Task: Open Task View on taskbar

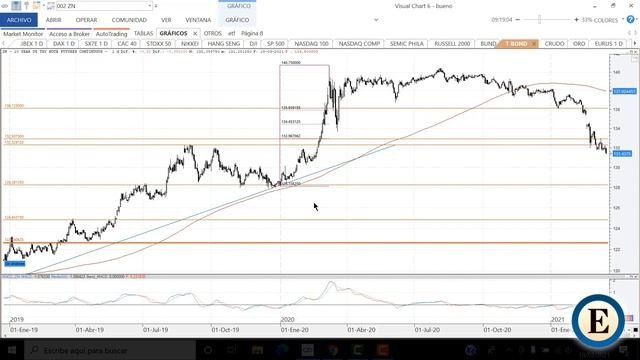Action: tap(232, 350)
